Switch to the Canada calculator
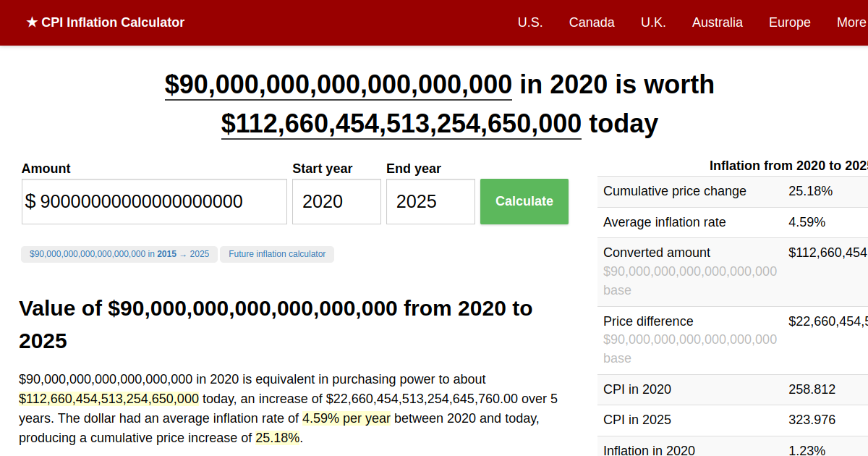Image resolution: width=868 pixels, height=456 pixels. click(592, 22)
